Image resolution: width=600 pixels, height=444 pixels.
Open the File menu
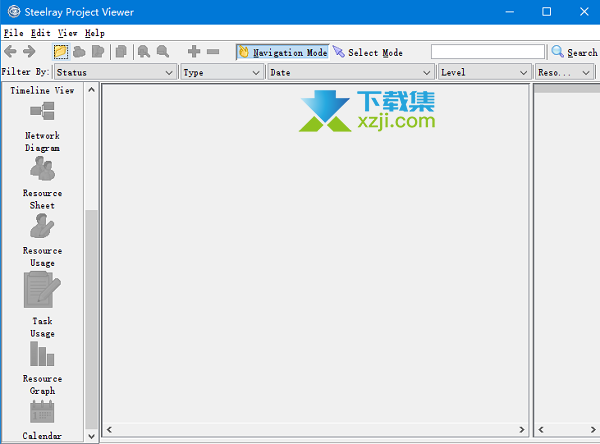(x=14, y=33)
